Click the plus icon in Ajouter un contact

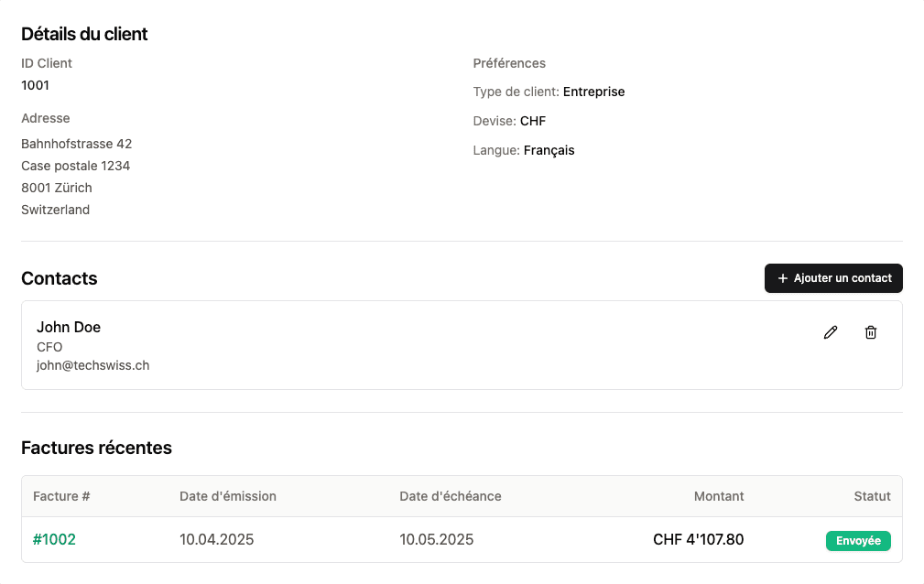coord(782,278)
